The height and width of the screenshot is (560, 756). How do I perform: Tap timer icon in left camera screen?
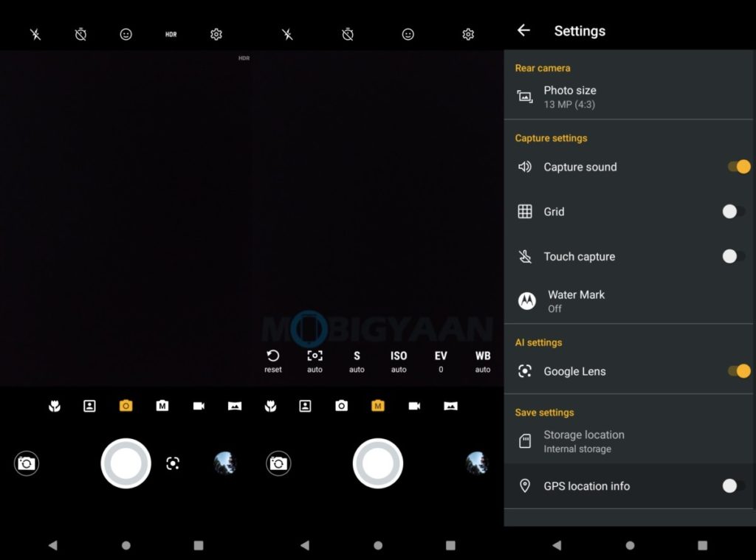[x=80, y=34]
